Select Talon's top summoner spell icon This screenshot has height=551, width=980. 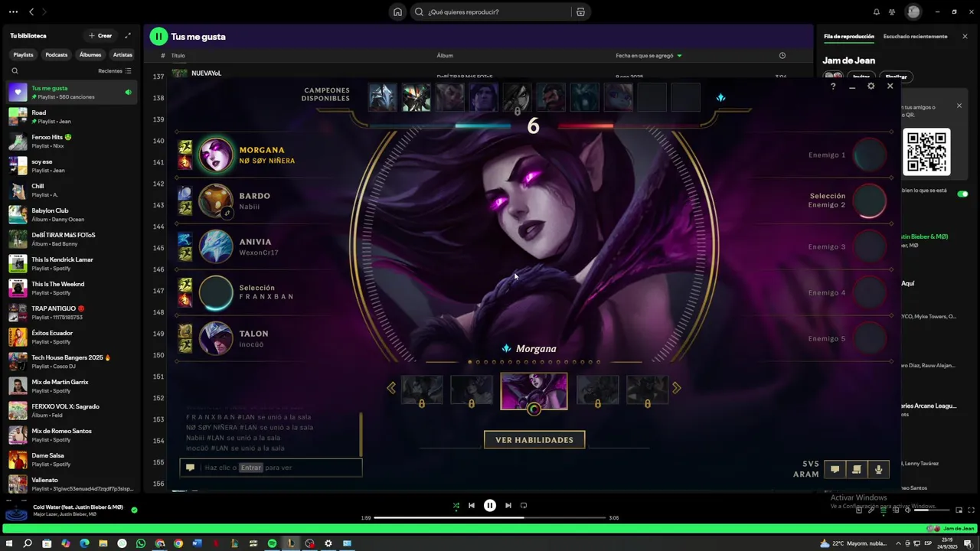(185, 331)
